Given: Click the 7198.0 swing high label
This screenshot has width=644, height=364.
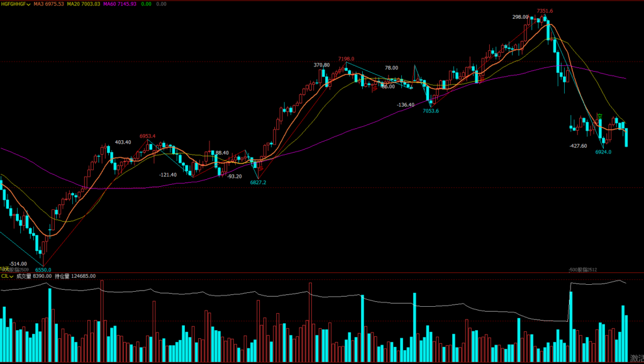Looking at the screenshot, I should (346, 58).
